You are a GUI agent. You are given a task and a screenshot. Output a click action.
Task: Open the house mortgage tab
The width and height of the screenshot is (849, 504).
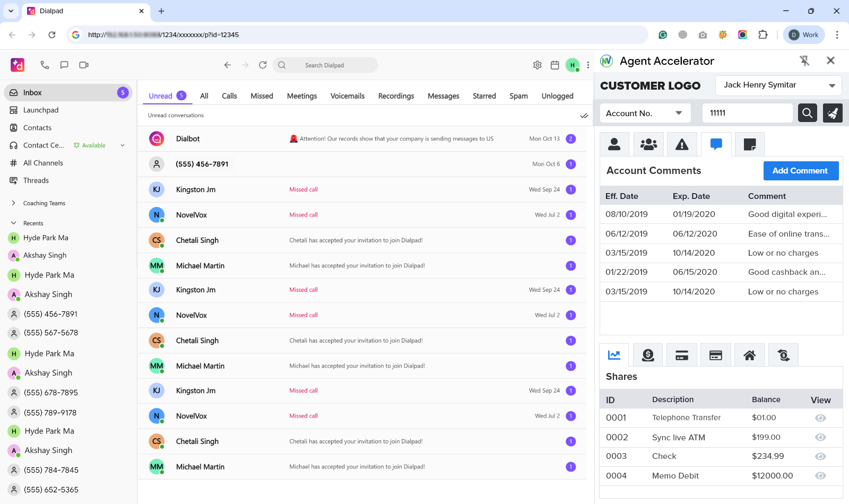(x=750, y=355)
